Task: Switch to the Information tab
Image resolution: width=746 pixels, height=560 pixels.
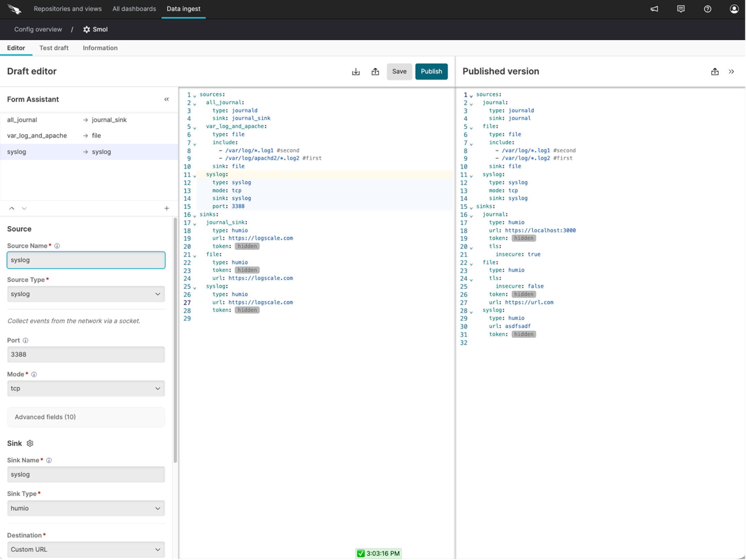Action: click(x=100, y=48)
